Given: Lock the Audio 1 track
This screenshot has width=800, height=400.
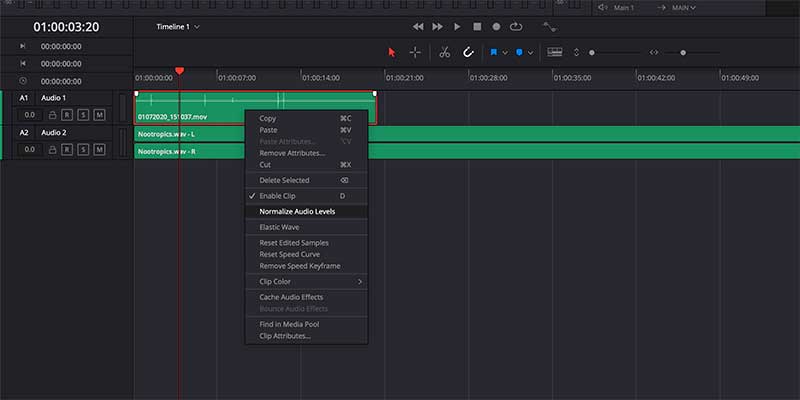Looking at the screenshot, I should point(52,115).
